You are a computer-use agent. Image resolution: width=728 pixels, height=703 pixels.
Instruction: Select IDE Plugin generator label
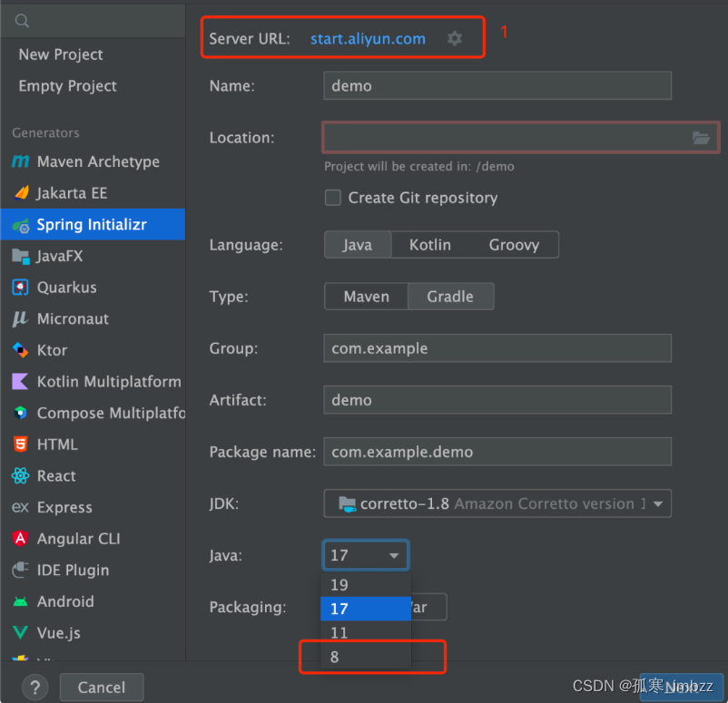[x=73, y=570]
